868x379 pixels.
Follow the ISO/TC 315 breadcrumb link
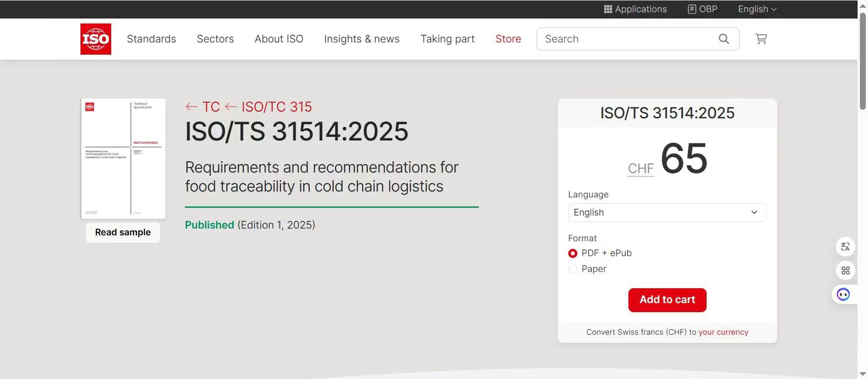point(276,107)
